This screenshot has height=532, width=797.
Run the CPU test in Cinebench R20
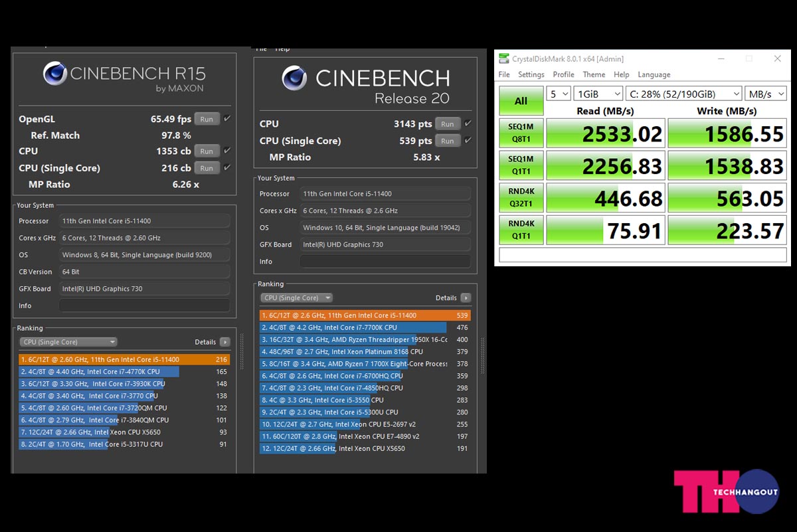448,124
